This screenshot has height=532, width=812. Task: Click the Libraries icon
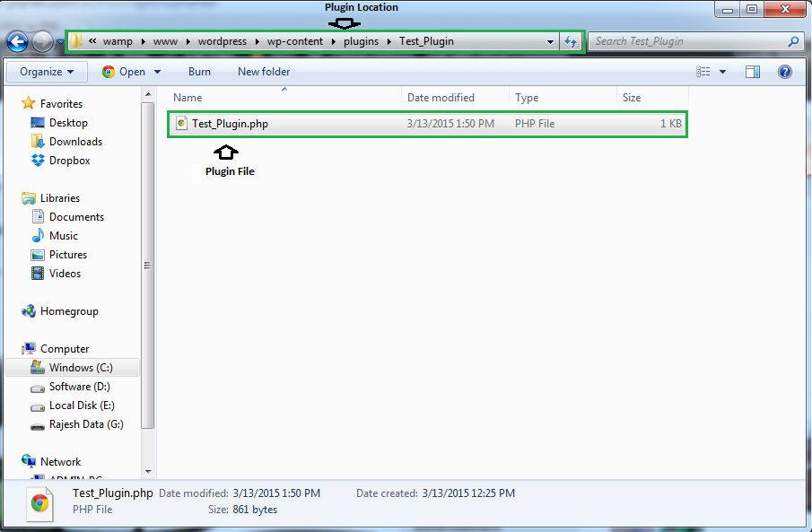(x=29, y=198)
